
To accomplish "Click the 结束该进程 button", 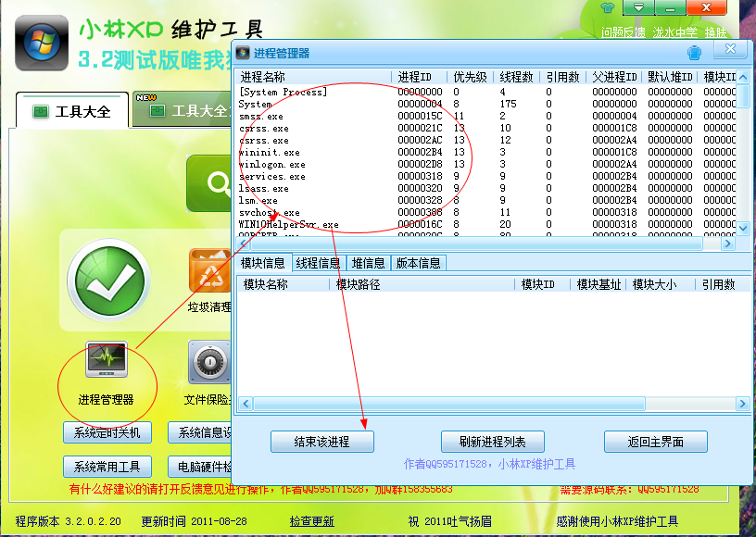I will pyautogui.click(x=322, y=442).
